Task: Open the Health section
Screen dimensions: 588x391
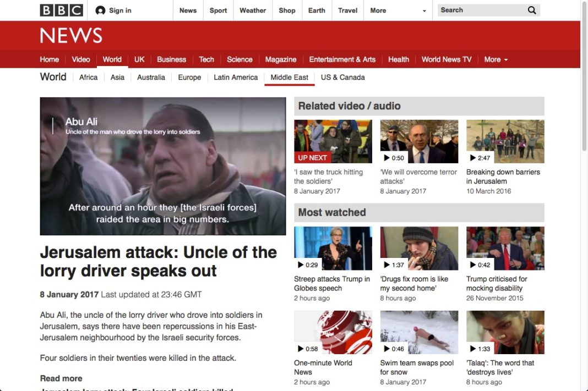Action: (x=399, y=59)
